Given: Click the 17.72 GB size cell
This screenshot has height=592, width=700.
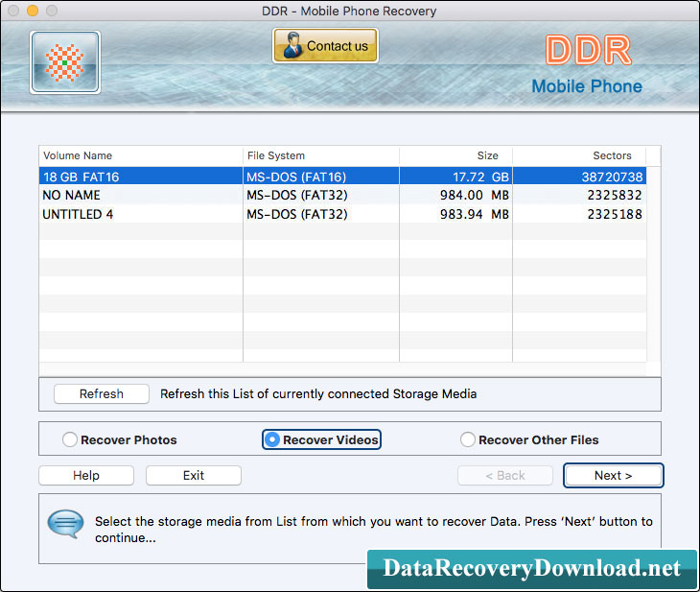Looking at the screenshot, I should (455, 177).
